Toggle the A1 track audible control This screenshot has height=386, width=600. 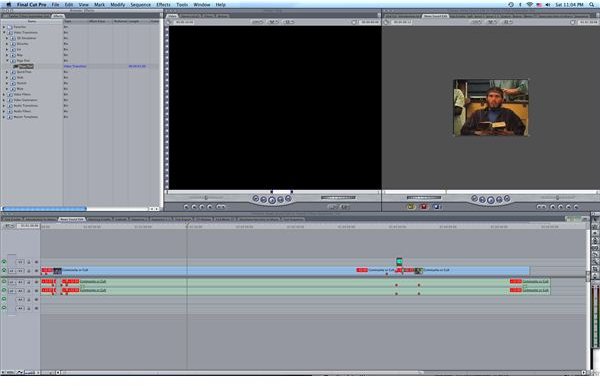(x=4, y=282)
